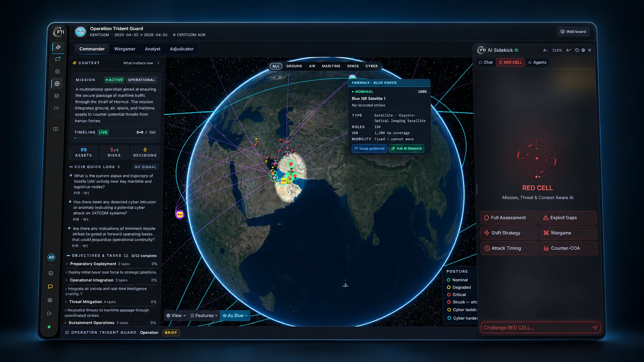Toggle Degraded posture legend entry
Viewport: 644px width, 362px height.
pyautogui.click(x=459, y=287)
